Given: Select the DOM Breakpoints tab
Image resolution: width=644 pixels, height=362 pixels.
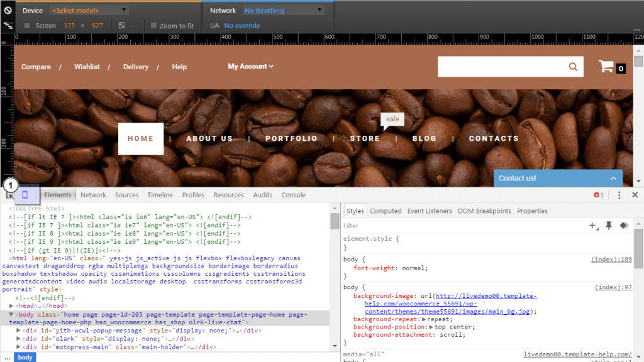Looking at the screenshot, I should click(484, 211).
